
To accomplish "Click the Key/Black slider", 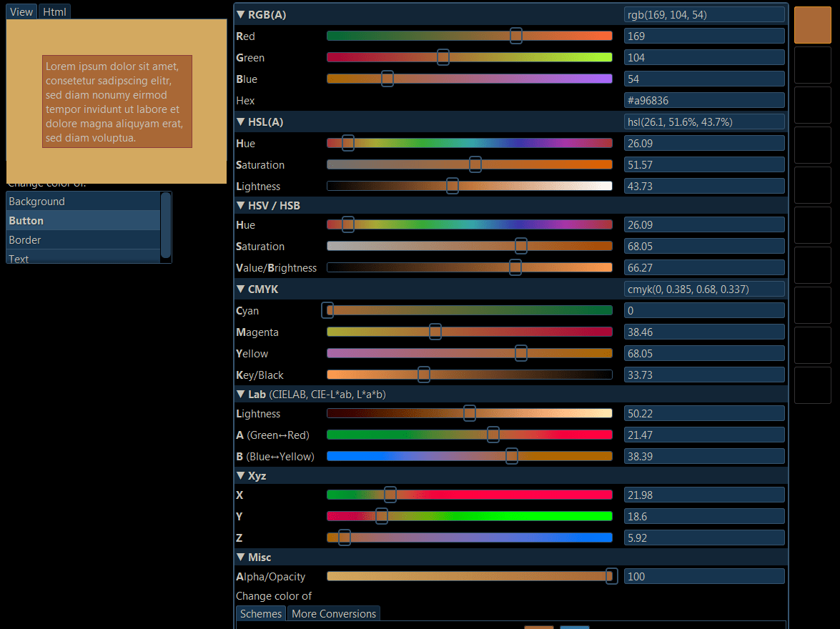I will [x=469, y=375].
